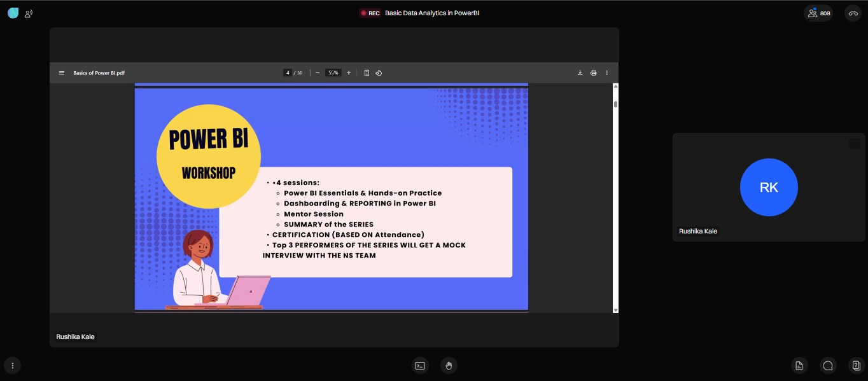Click 'SUMMARY of the SERIES' line
868x381 pixels.
point(328,224)
